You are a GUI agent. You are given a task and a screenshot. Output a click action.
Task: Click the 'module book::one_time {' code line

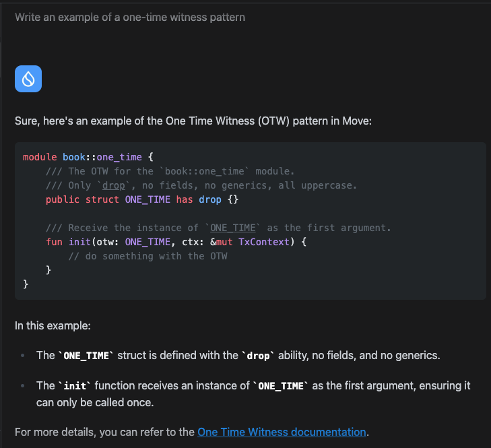[88, 157]
